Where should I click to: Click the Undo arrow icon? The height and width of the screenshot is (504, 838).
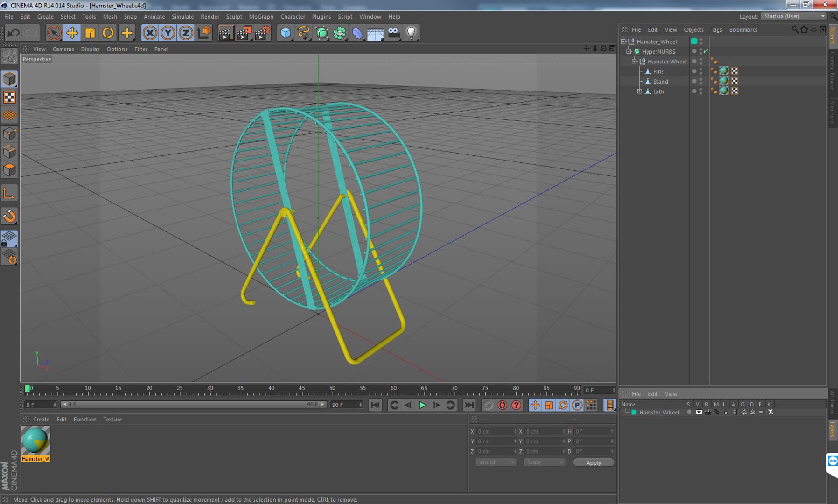[13, 33]
